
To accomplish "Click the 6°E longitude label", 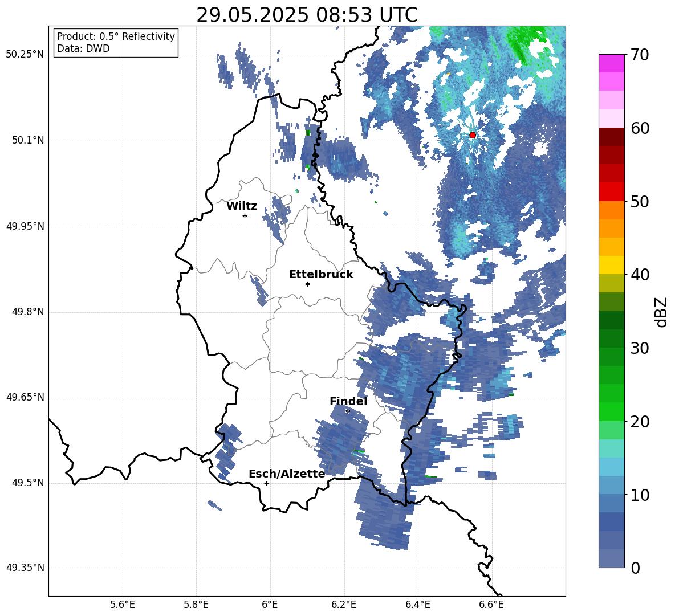I will coord(270,605).
